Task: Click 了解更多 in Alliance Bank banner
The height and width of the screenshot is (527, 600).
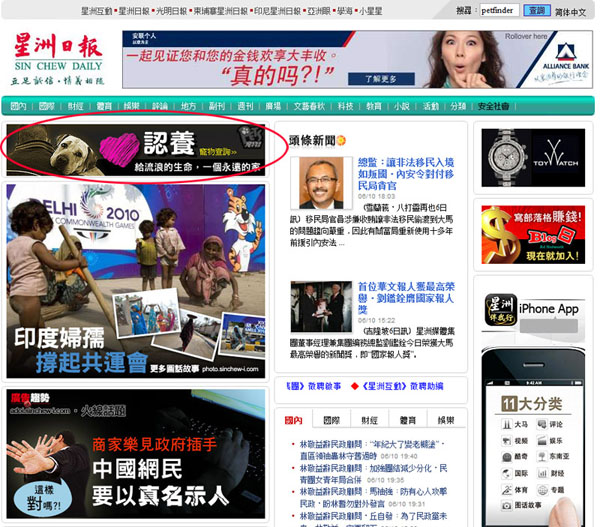Action: point(381,79)
